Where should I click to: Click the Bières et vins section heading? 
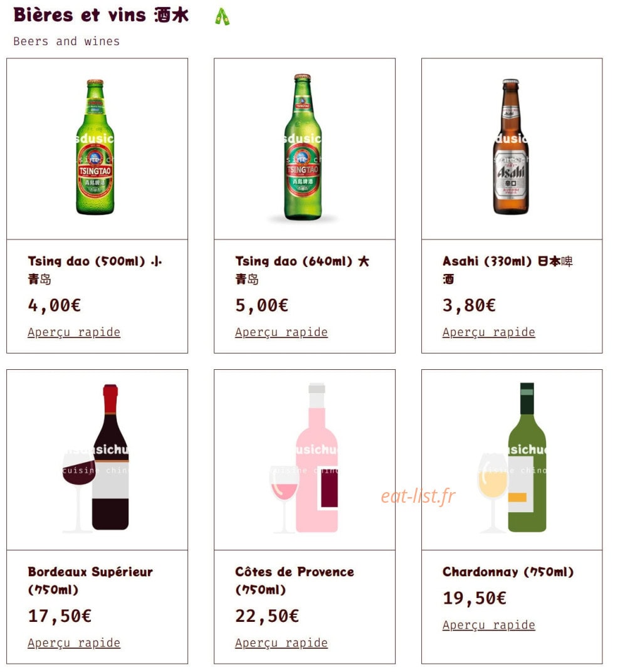[101, 15]
